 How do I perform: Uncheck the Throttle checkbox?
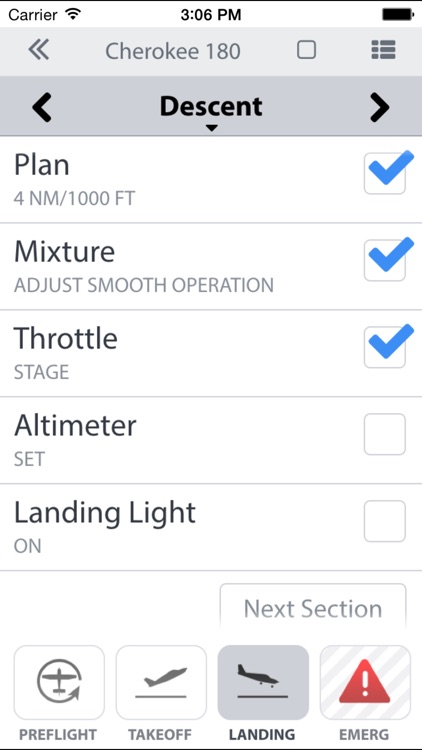[x=385, y=347]
